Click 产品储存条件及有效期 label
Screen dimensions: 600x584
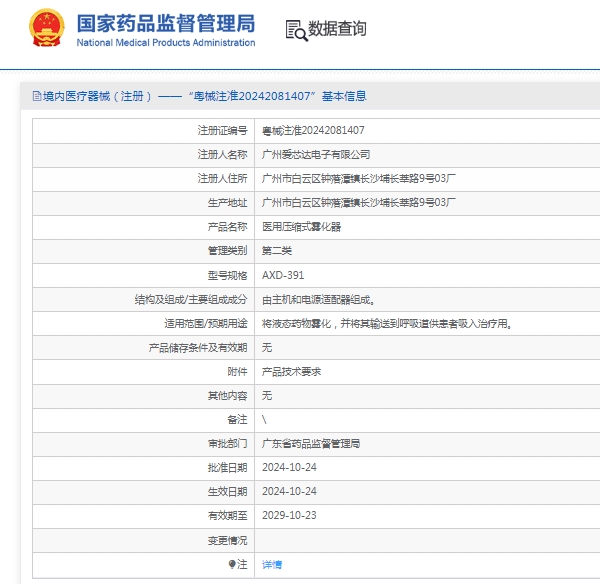(x=198, y=347)
